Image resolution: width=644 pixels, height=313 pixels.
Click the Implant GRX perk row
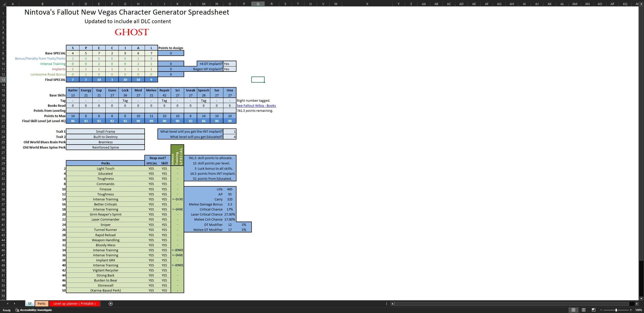(x=105, y=260)
